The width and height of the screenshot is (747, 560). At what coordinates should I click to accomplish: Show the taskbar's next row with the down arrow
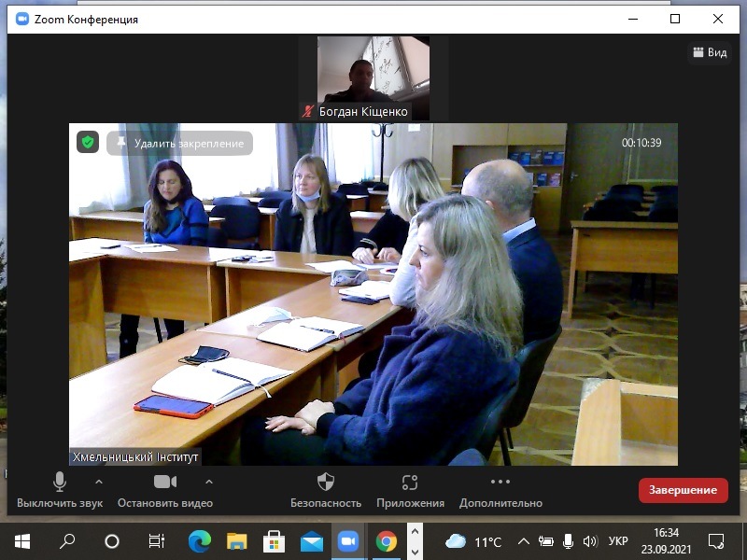point(415,552)
